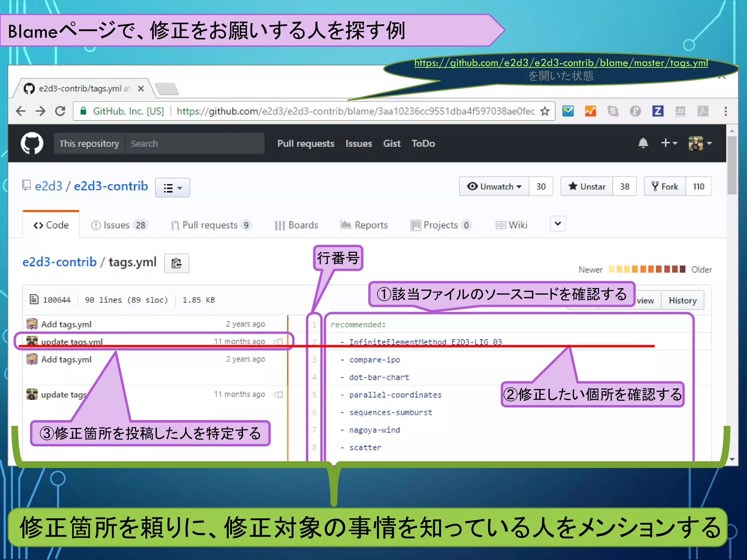Bookmark the page with the star icon
Viewport: 747px width, 560px height.
[x=545, y=111]
